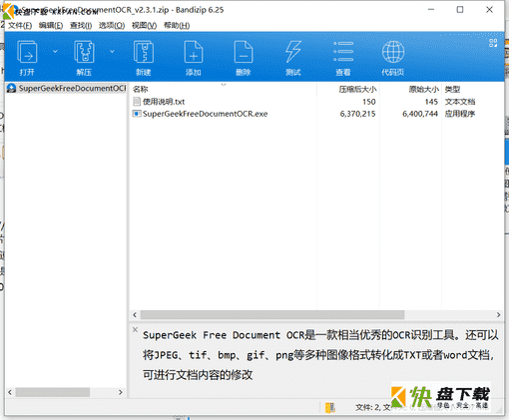The height and width of the screenshot is (420, 509).
Task: Click the Delete (删除) toolbar icon
Action: [244, 52]
